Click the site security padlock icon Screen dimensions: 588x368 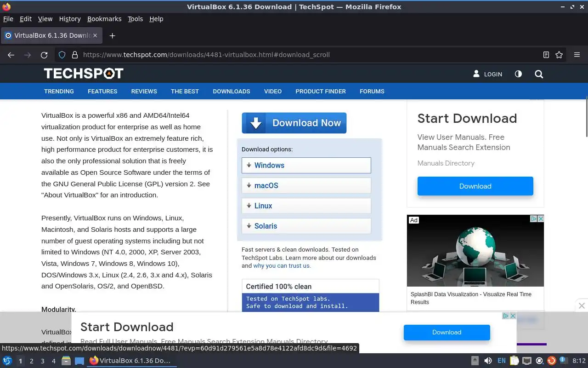coord(75,55)
